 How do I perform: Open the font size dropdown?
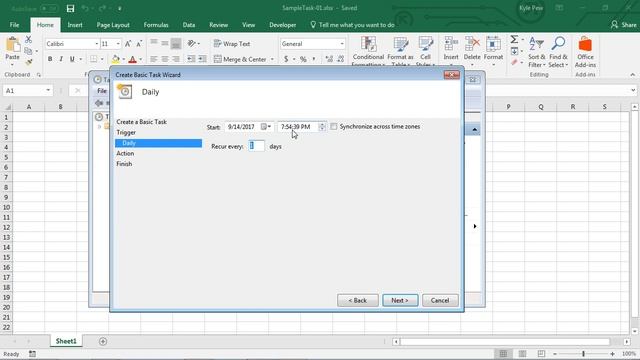(118, 44)
